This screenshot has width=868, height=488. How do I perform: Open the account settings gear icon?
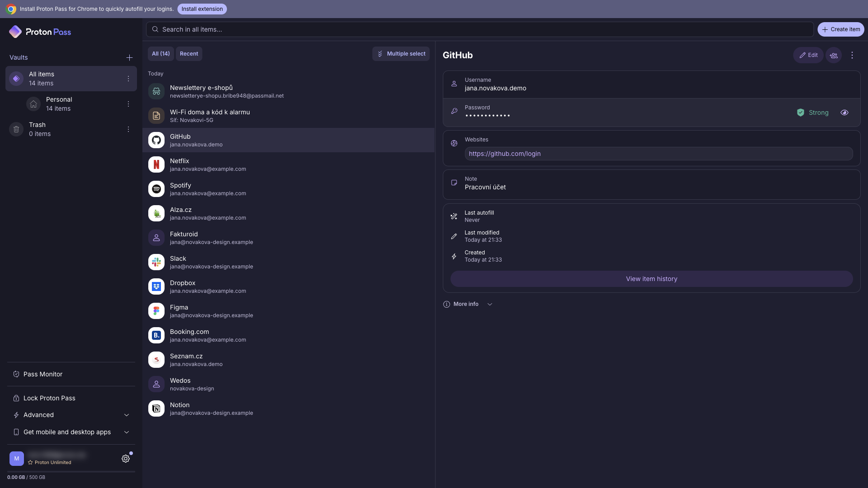point(126,459)
